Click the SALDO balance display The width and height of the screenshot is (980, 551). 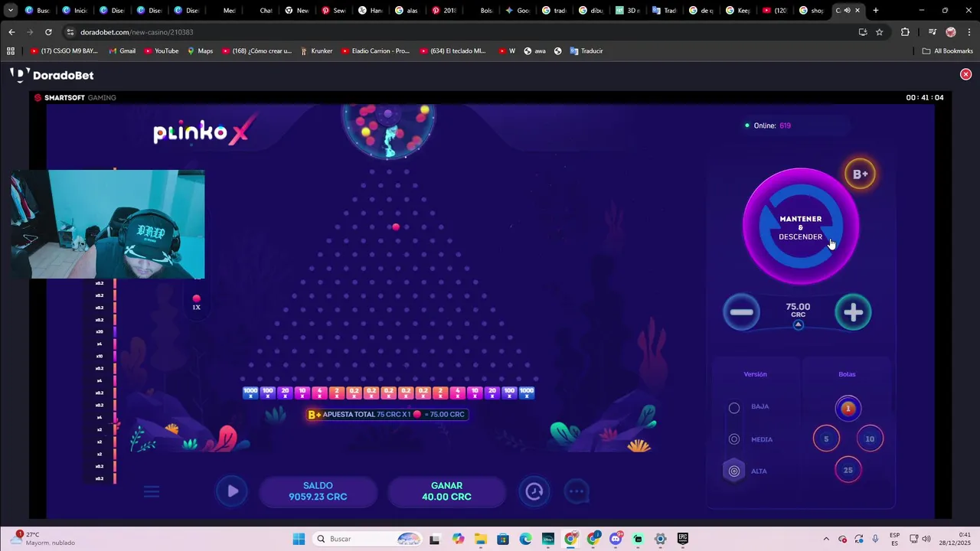(318, 491)
